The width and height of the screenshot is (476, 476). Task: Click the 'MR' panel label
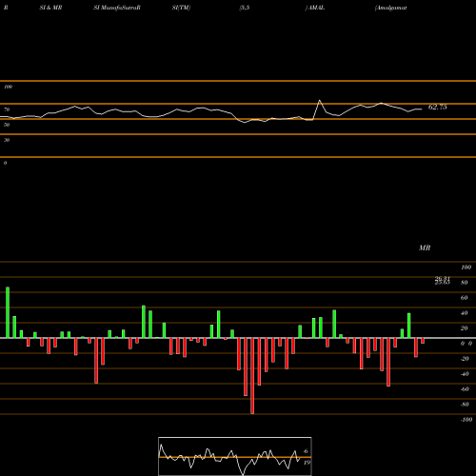[x=425, y=248]
